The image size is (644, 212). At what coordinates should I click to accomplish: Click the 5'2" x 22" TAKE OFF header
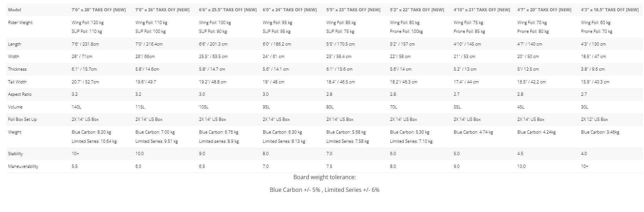[x=417, y=10]
